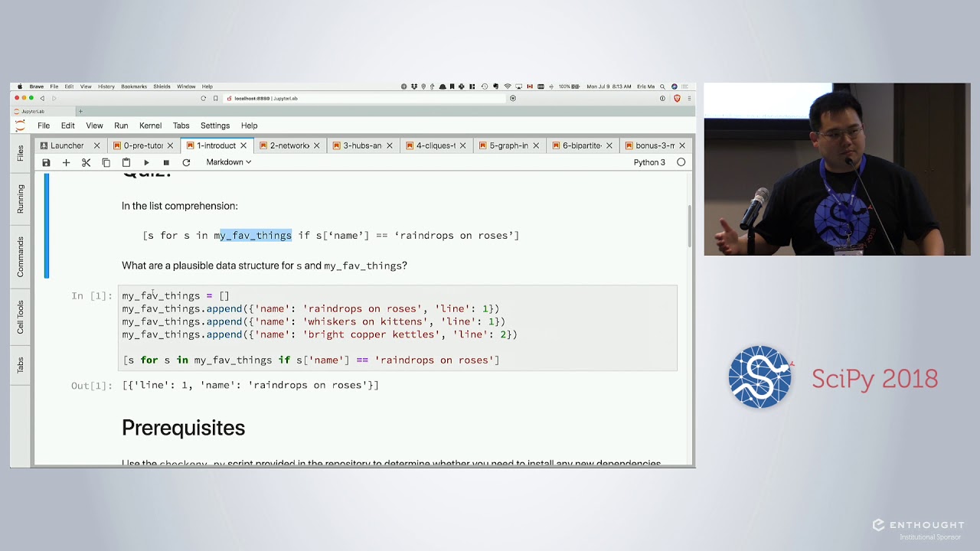Open the Running sidebar panel

[x=21, y=198]
